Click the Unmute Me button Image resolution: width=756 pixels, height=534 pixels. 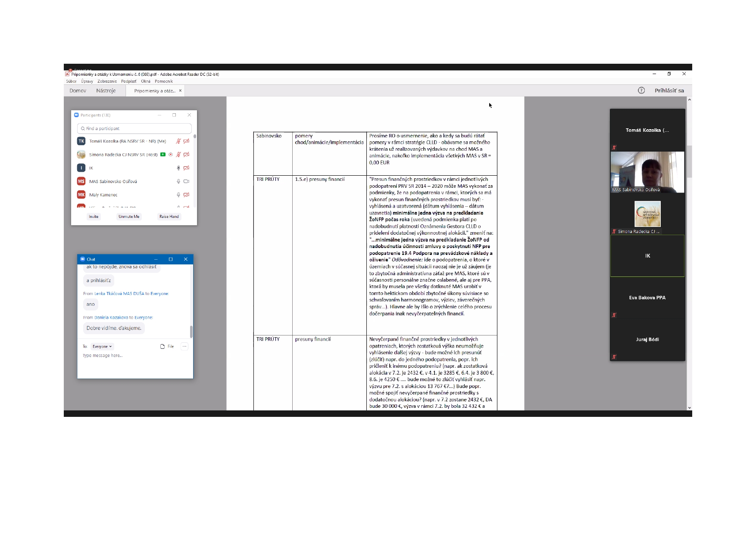pos(129,217)
